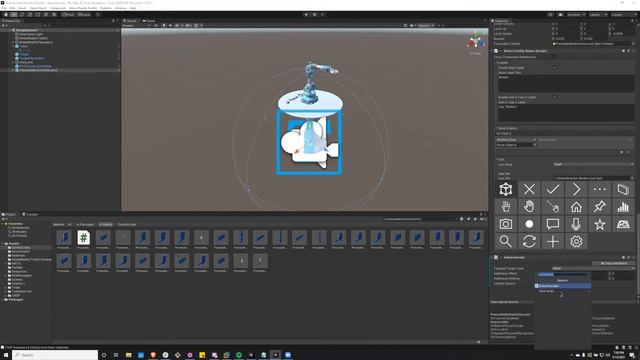The image size is (640, 360).
Task: Open the GameObject menu
Action: pyautogui.click(x=39, y=8)
